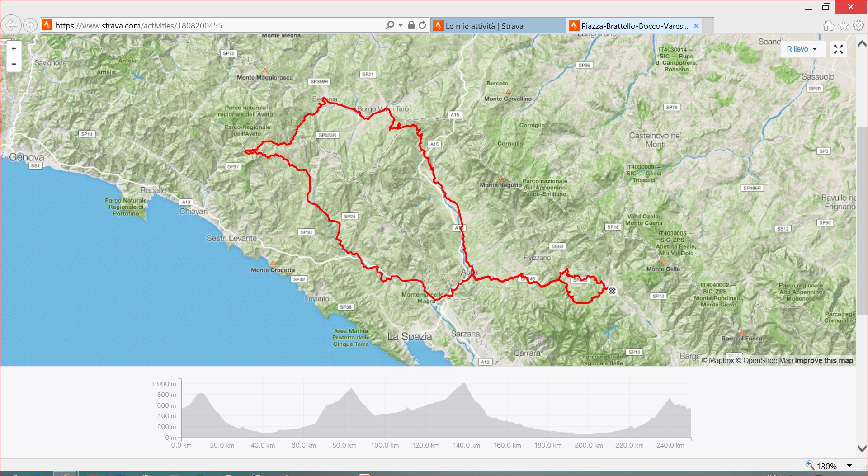868x476 pixels.
Task: Click the Borra al Fosso peak marker
Action: click(x=742, y=332)
